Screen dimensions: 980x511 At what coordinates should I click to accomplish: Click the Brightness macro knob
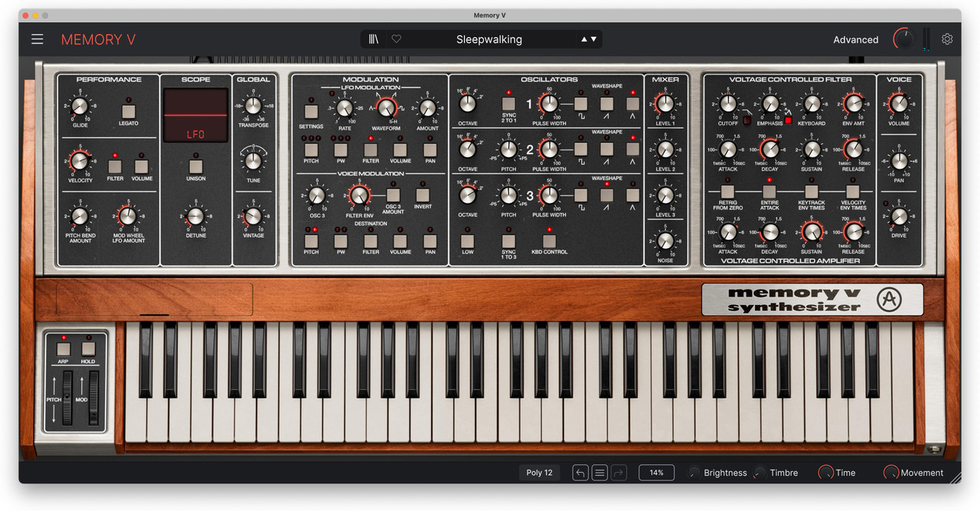coord(694,473)
